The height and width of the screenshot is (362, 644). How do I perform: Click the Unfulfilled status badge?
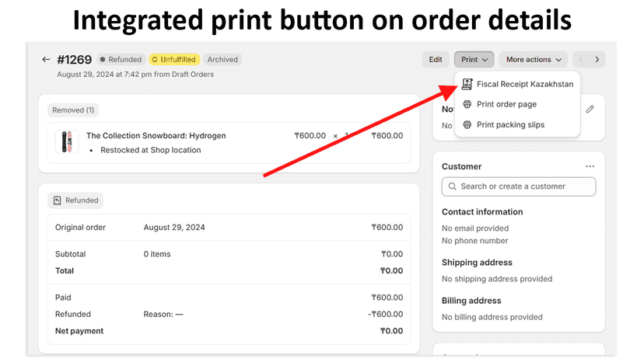pyautogui.click(x=174, y=60)
